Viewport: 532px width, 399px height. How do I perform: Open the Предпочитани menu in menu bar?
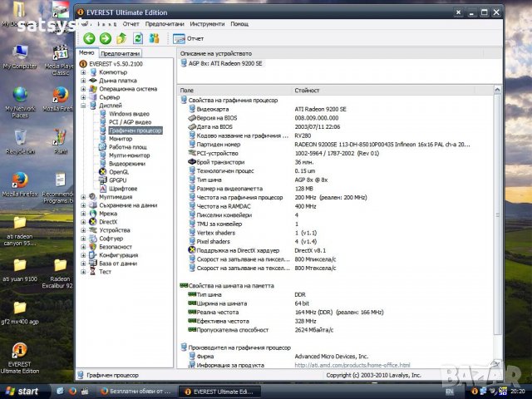coord(165,24)
